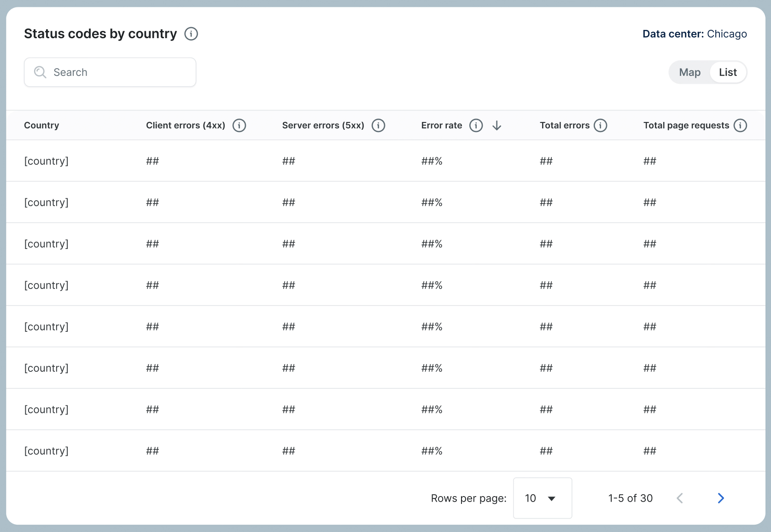Click Client errors (4xx) info icon
The width and height of the screenshot is (771, 532).
[x=239, y=126]
